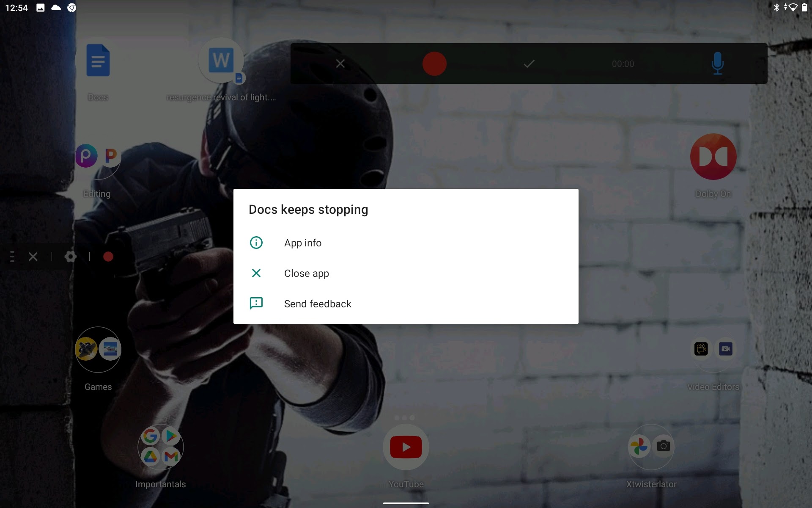Expand the Importantals folder
812x508 pixels.
point(160,447)
